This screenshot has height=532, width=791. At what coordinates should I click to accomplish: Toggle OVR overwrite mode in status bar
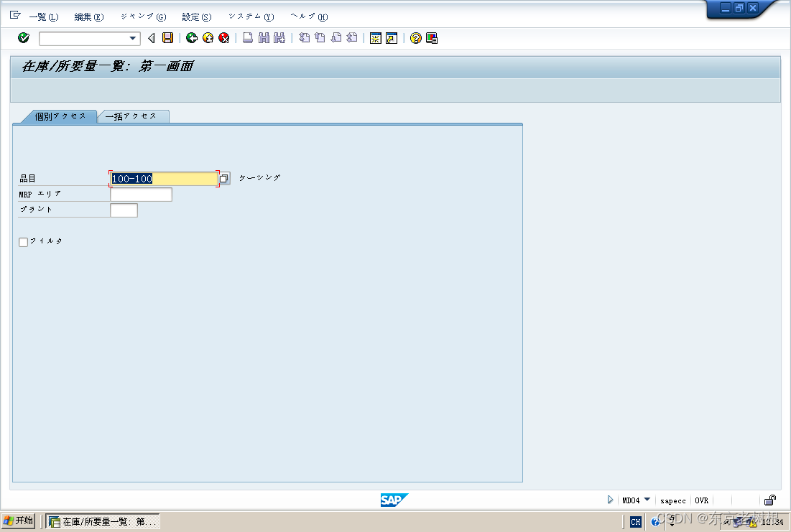coord(701,500)
